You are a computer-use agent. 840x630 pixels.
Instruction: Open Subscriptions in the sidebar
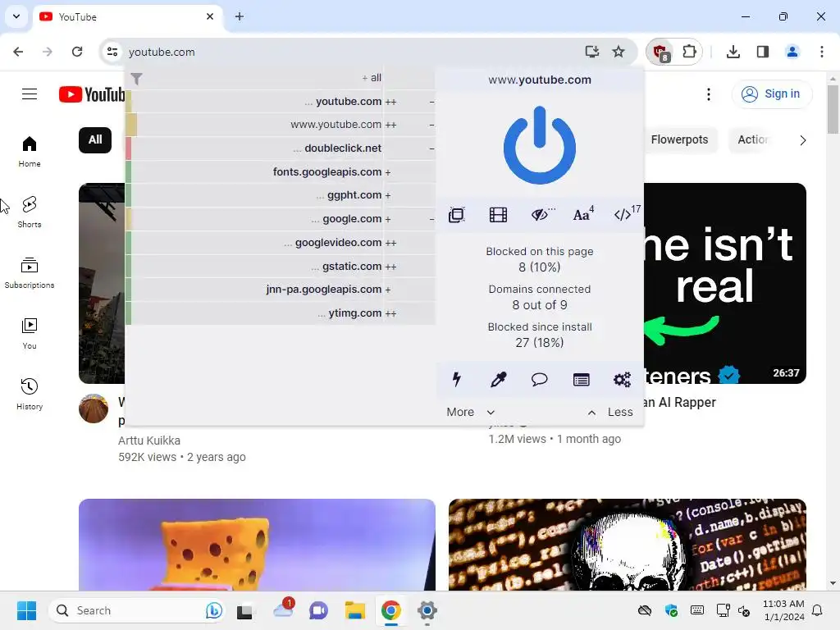[30, 272]
